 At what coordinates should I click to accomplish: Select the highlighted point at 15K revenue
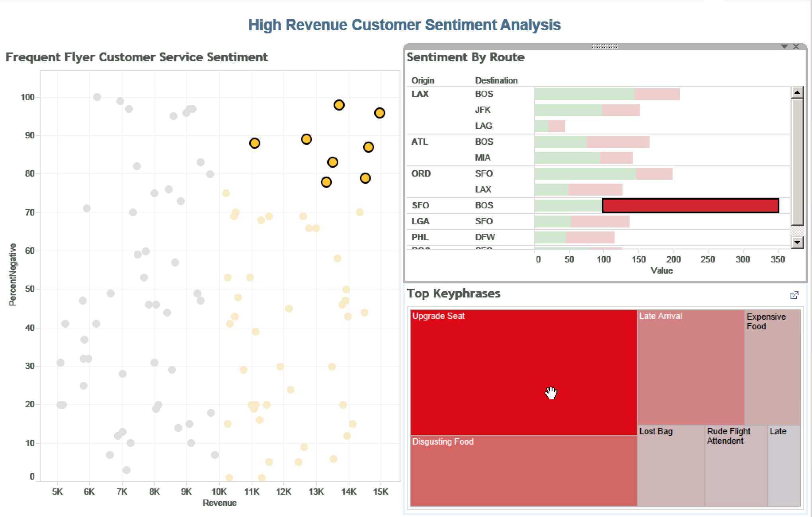point(379,113)
